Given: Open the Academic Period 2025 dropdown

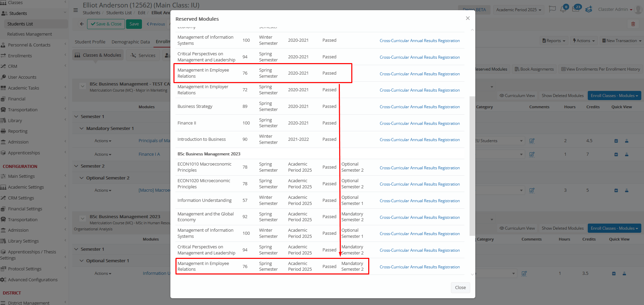Looking at the screenshot, I should click(518, 10).
